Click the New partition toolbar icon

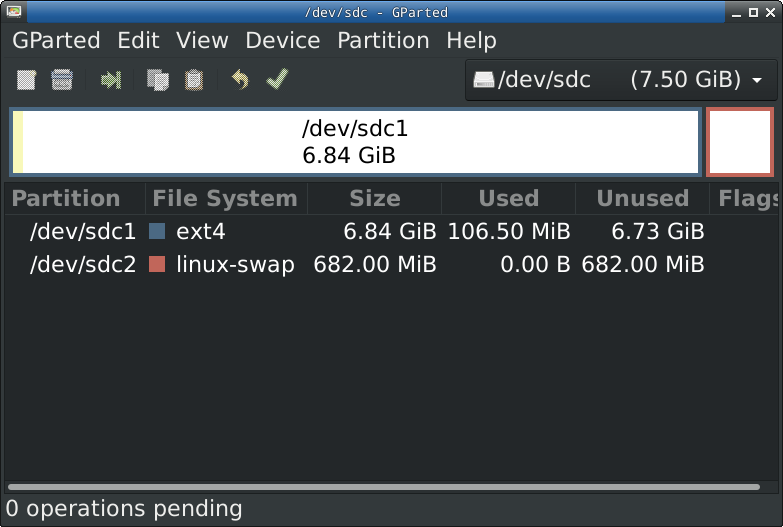click(26, 80)
